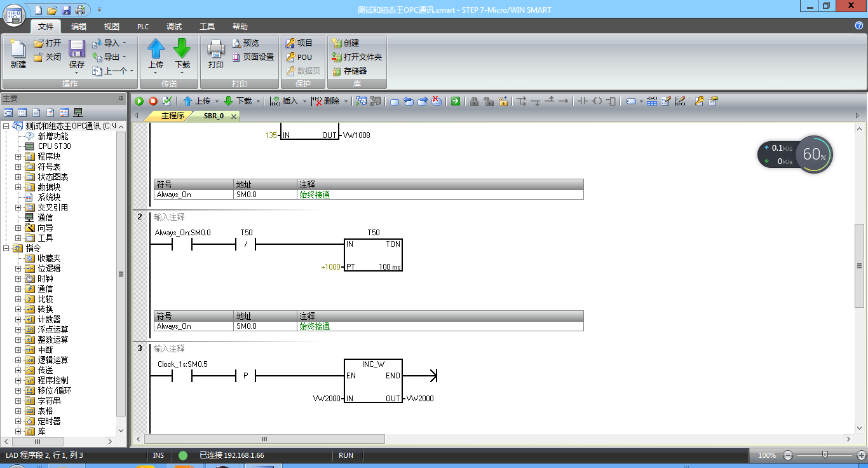The width and height of the screenshot is (868, 468).
Task: Pin the 主要 panel using the pushpin toggle
Action: 121,99
